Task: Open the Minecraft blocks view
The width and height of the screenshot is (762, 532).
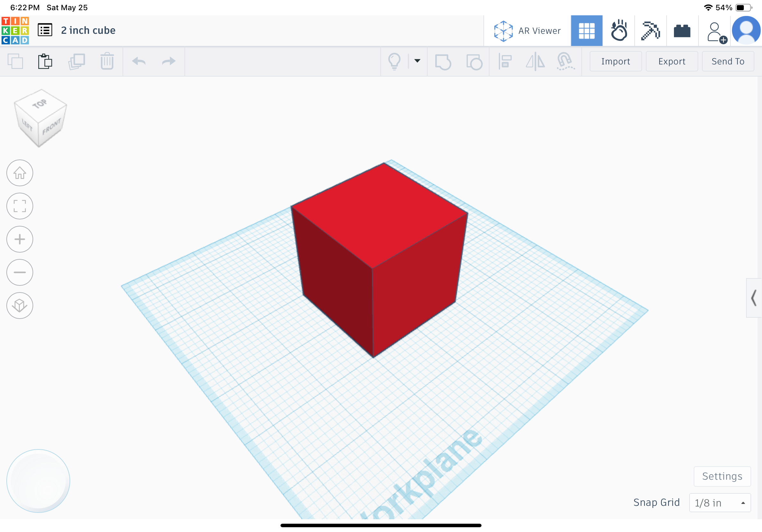Action: 651,30
